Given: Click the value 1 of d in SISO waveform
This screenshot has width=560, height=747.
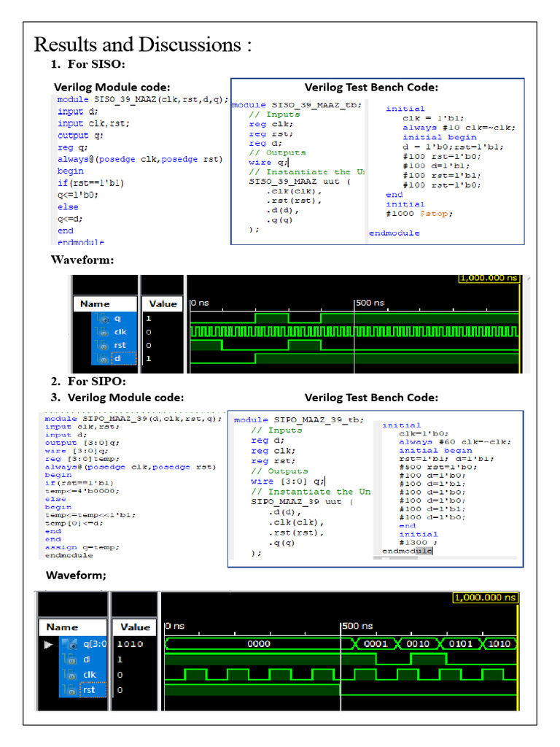Looking at the screenshot, I should coord(149,358).
